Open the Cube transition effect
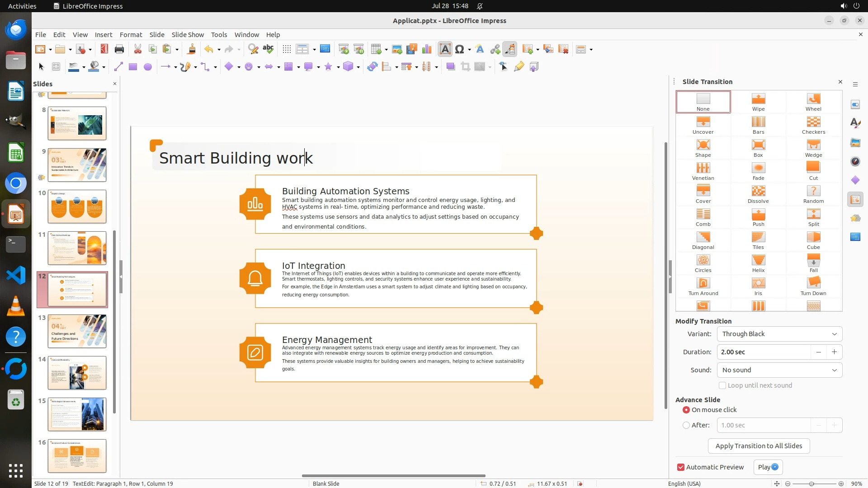This screenshot has height=488, width=868. (813, 239)
